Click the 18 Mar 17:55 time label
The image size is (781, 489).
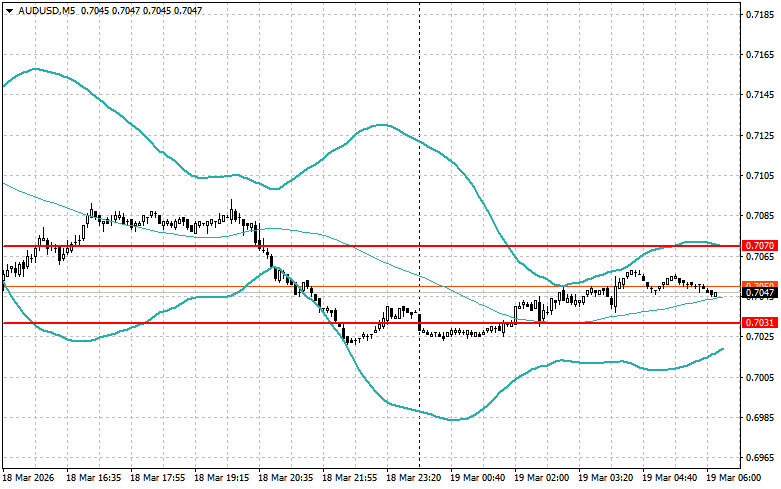[157, 478]
